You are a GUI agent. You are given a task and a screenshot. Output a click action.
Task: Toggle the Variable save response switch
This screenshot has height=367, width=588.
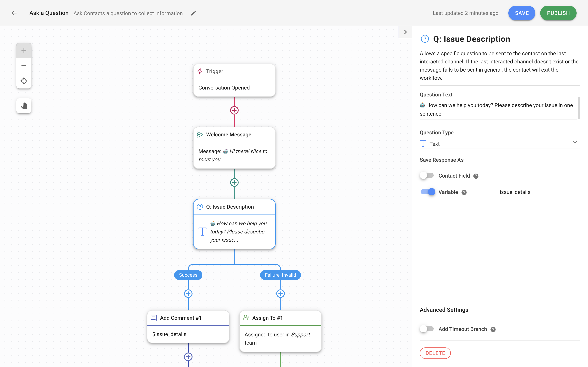(427, 192)
